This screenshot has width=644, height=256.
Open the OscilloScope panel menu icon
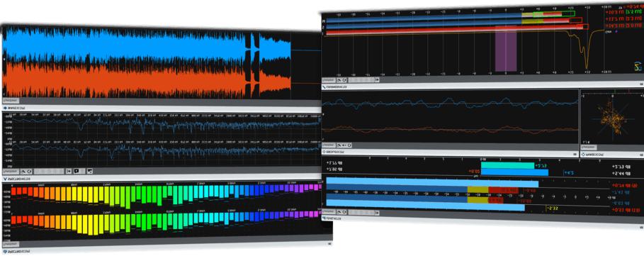click(x=576, y=155)
